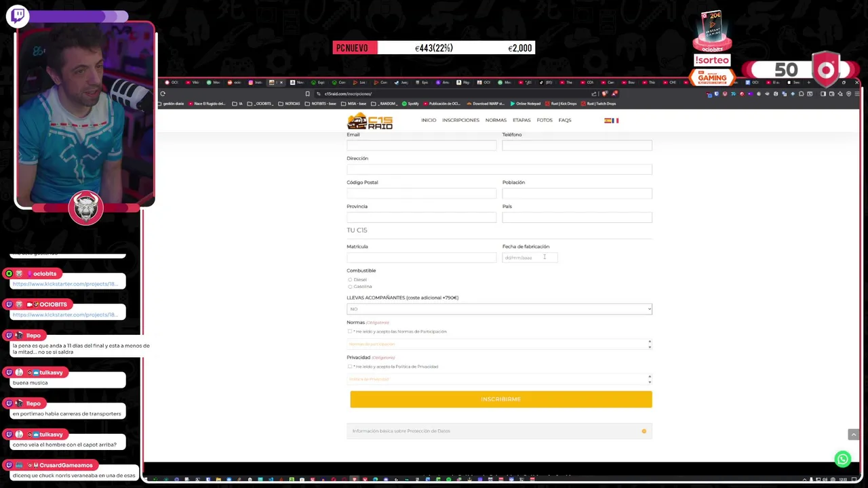Click the Fecha de fabricación date field
Viewport: 868px width, 488px height.
pos(530,258)
